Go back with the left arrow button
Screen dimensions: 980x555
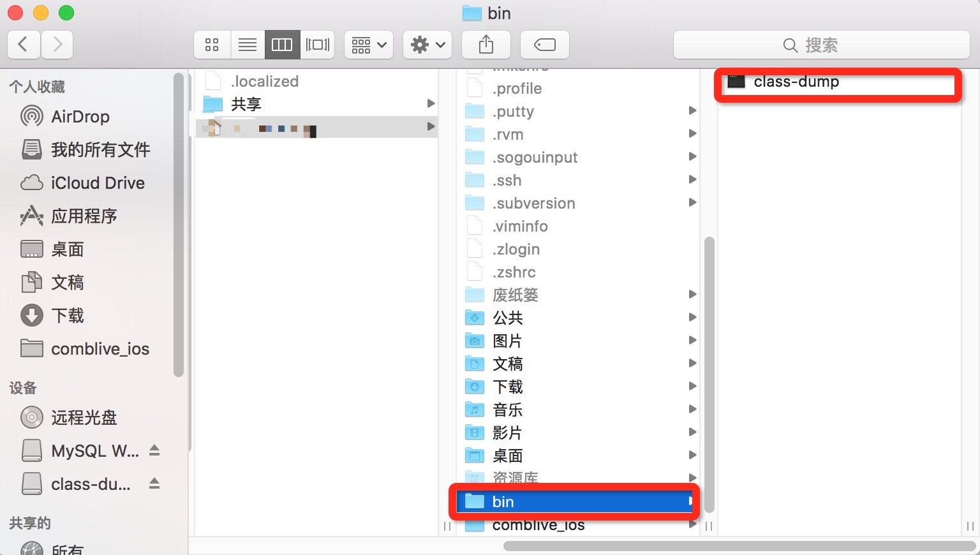[24, 45]
